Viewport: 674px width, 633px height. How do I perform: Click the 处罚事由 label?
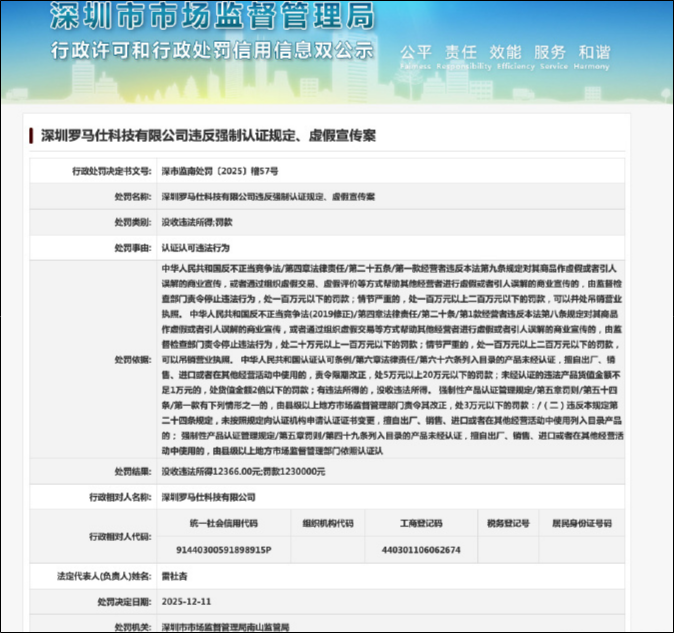[x=133, y=248]
